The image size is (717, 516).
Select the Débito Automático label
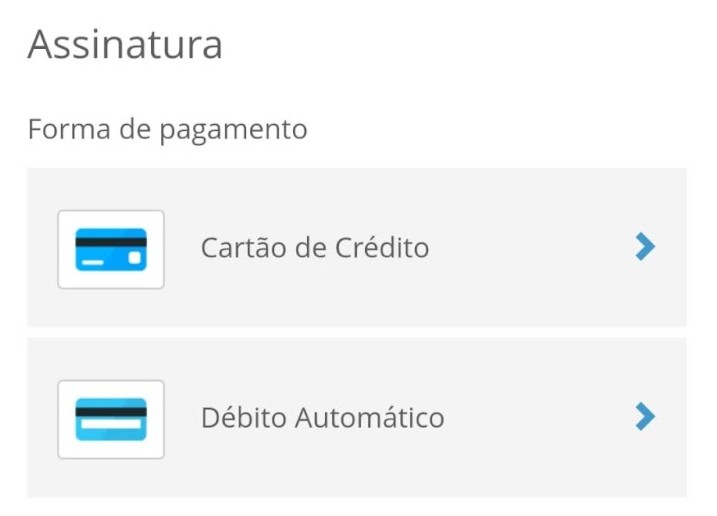point(323,418)
